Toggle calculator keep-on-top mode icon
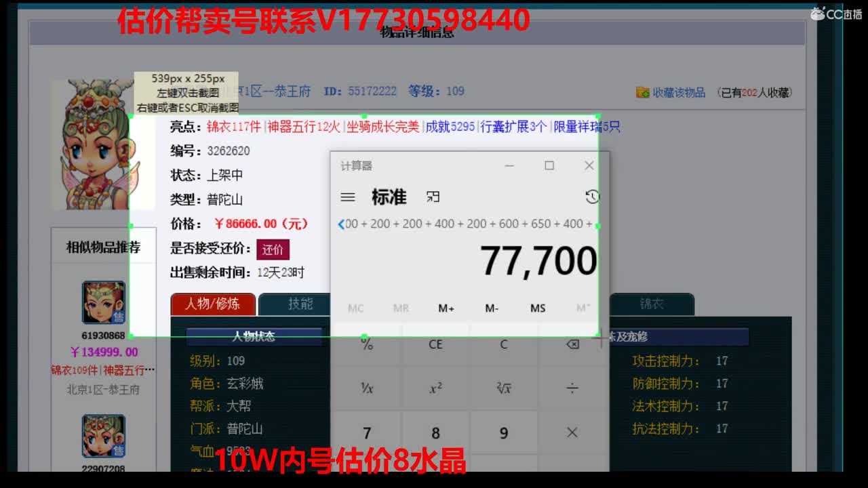 tap(433, 197)
